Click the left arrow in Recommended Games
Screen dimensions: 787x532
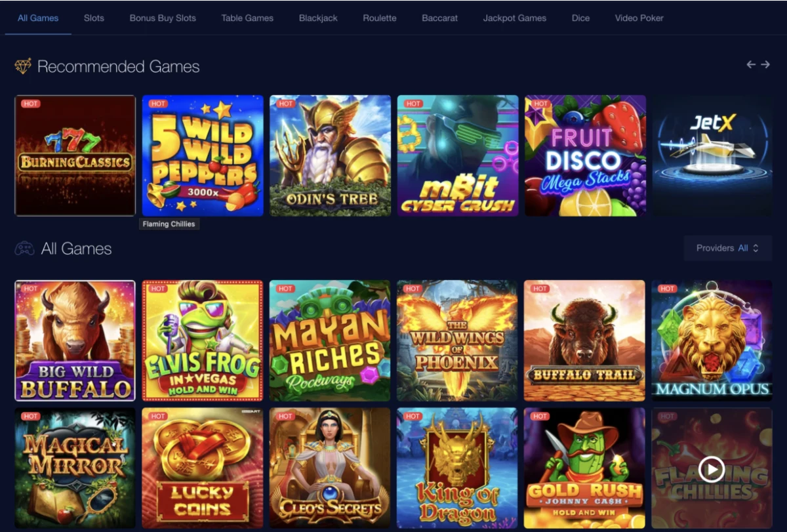tap(751, 64)
